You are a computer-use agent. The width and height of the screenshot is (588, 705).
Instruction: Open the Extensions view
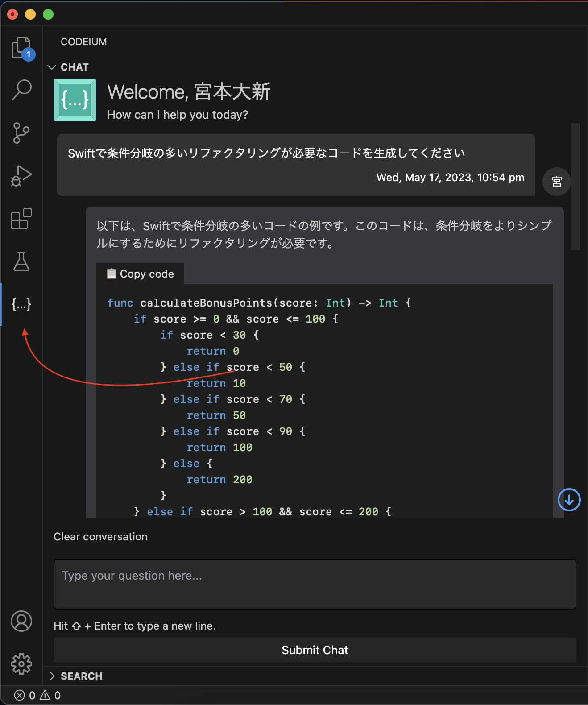click(21, 219)
